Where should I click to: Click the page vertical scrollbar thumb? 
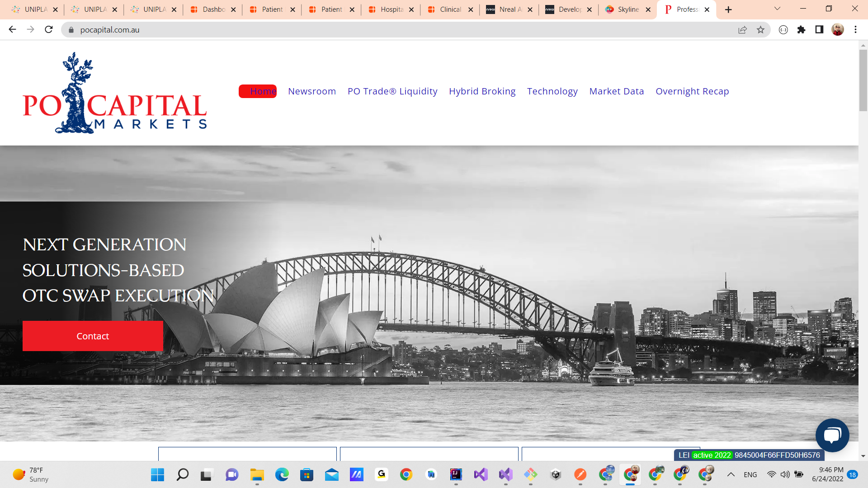tap(863, 80)
